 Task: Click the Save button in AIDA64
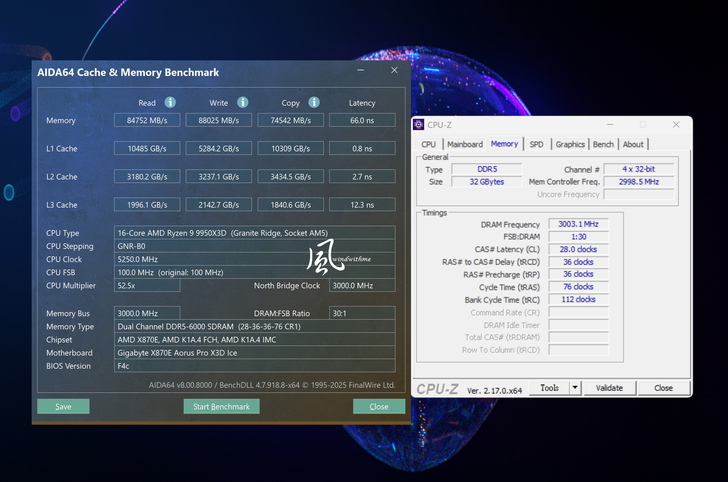pos(63,407)
